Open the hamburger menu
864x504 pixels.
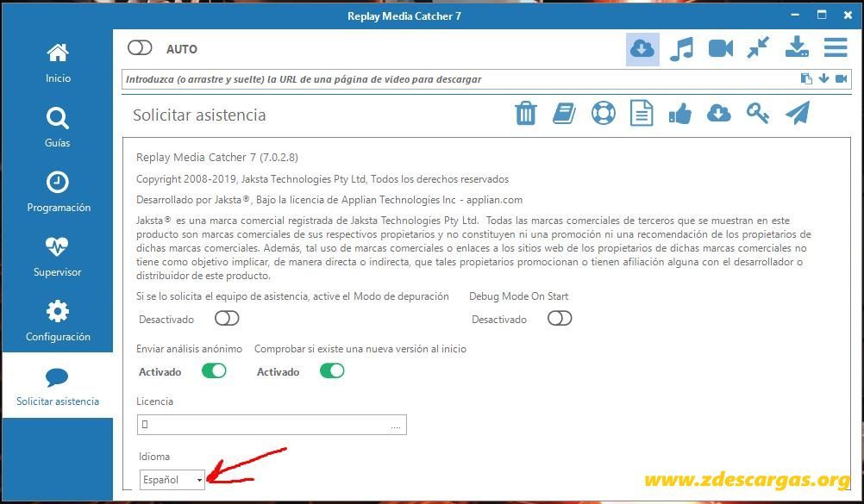point(836,47)
